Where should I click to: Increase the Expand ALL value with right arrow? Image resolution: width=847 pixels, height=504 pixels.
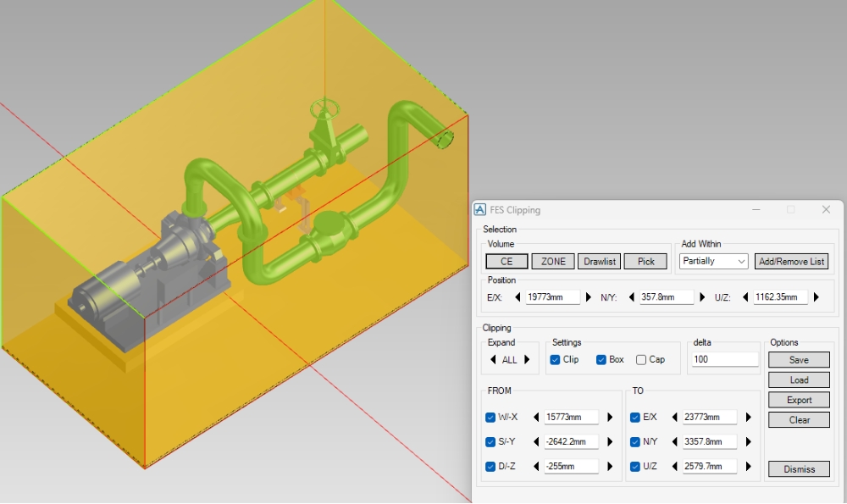(527, 360)
